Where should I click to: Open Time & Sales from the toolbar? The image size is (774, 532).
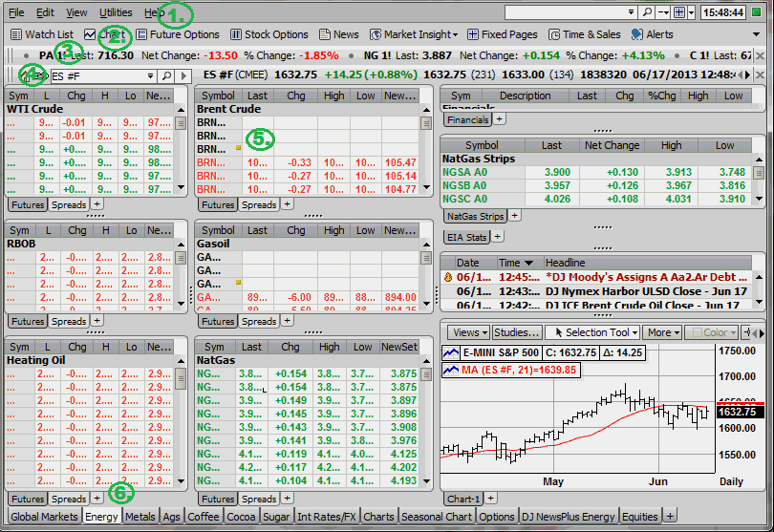coord(585,34)
